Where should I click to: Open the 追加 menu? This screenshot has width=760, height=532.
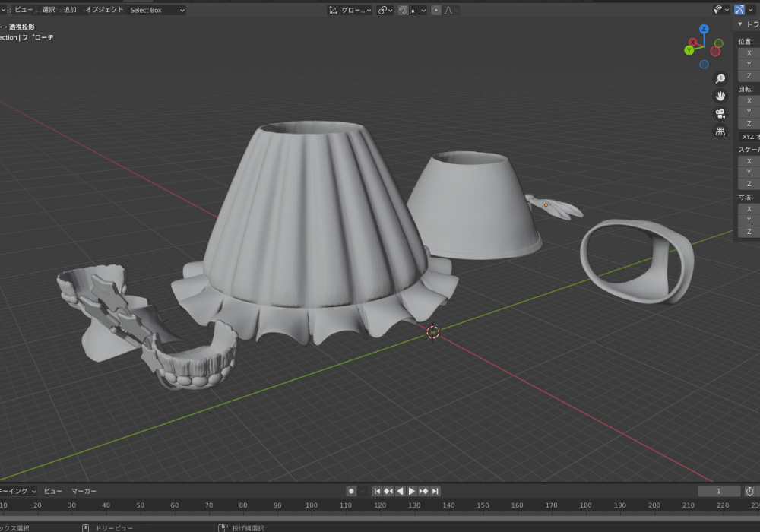70,10
